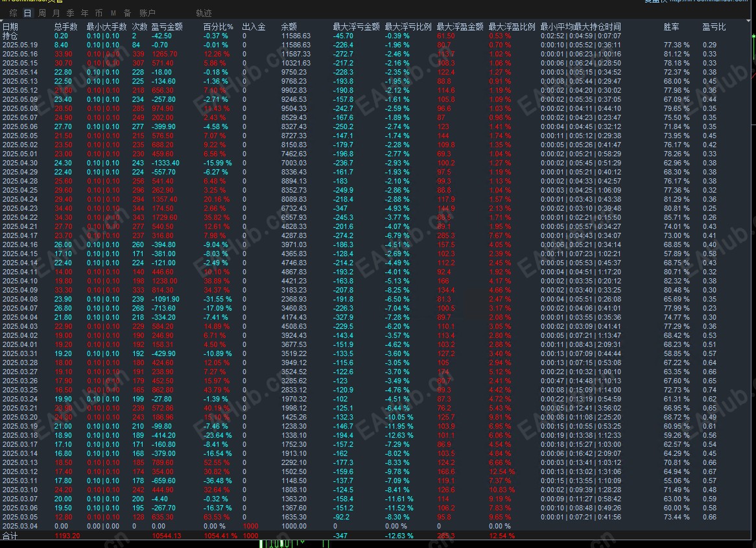
Task: Open the 月 monthly tab
Action: coord(56,13)
